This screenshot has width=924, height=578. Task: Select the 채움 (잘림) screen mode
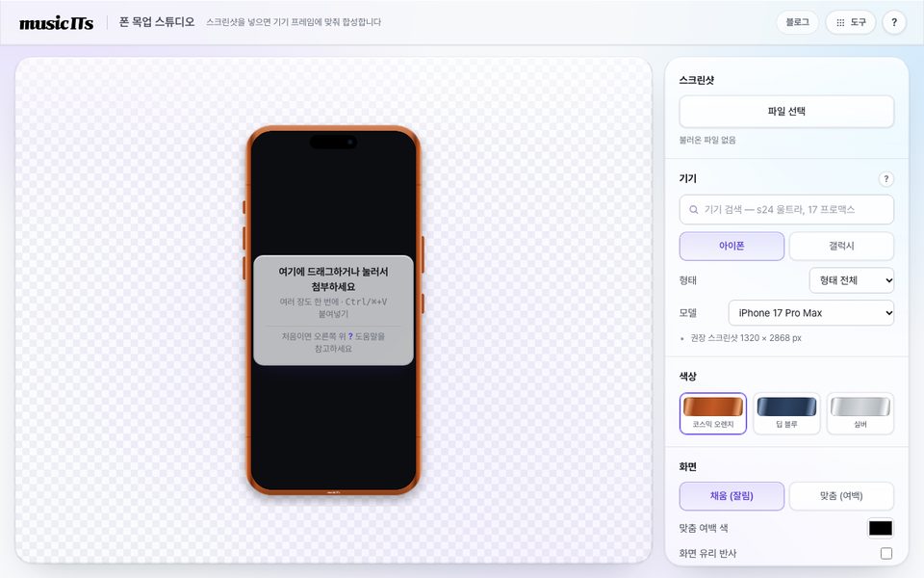click(731, 496)
